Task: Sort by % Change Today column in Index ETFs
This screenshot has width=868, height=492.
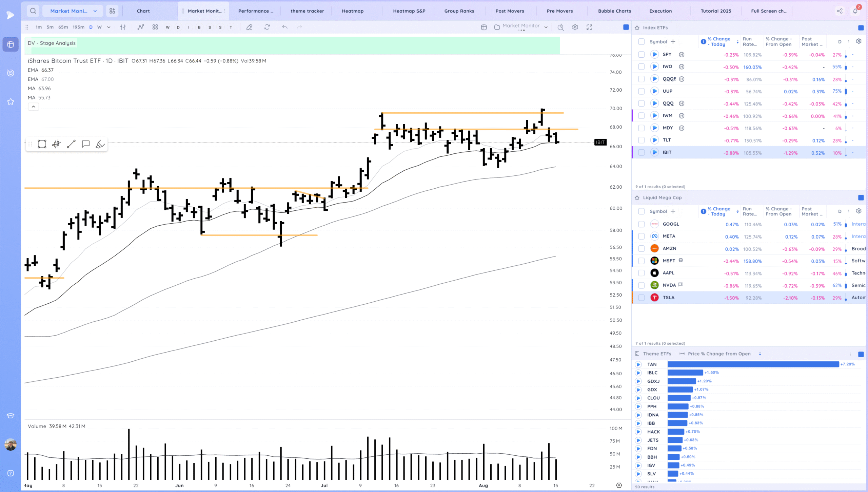Action: tap(718, 42)
